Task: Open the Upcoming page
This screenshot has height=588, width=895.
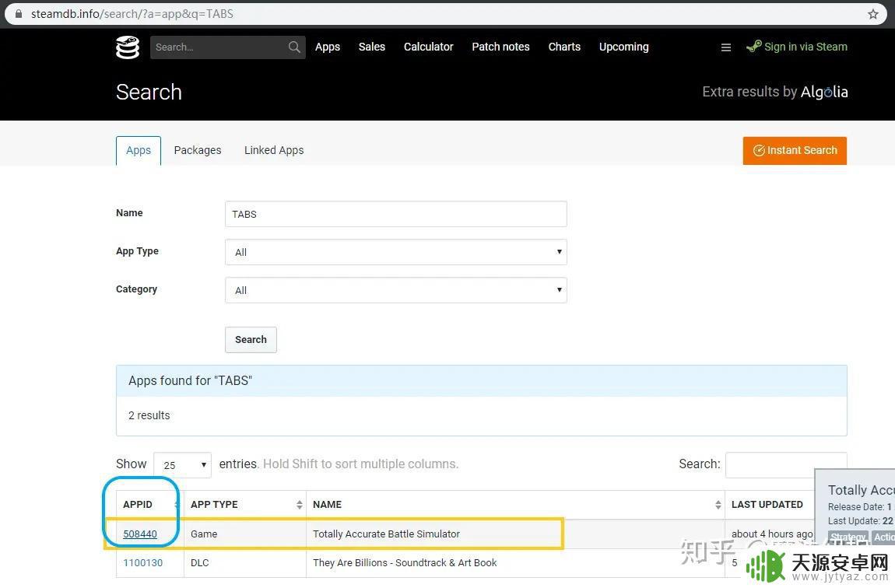Action: click(624, 47)
